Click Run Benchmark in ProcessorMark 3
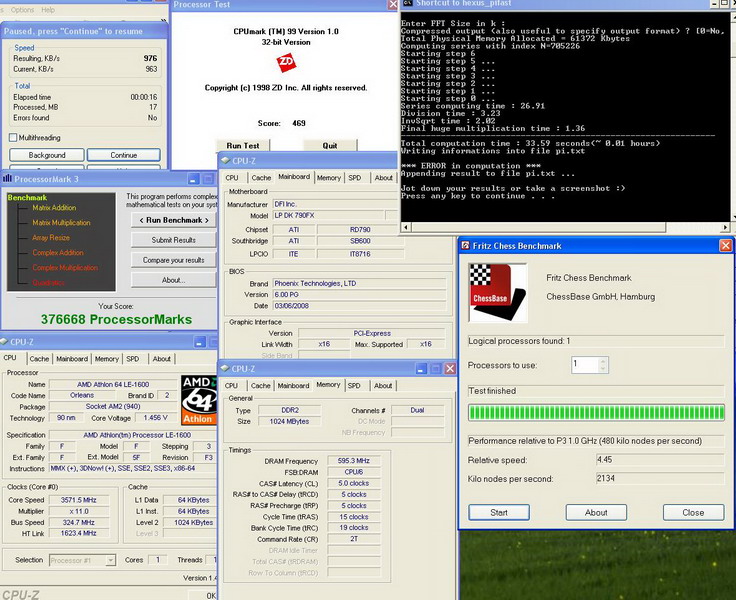736x600 pixels. [174, 220]
